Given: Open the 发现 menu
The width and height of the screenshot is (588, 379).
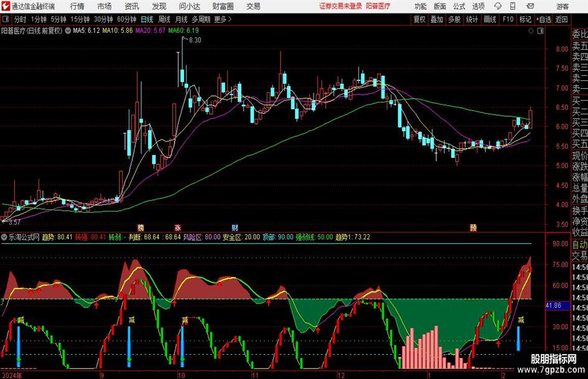Looking at the screenshot, I should tap(159, 6).
